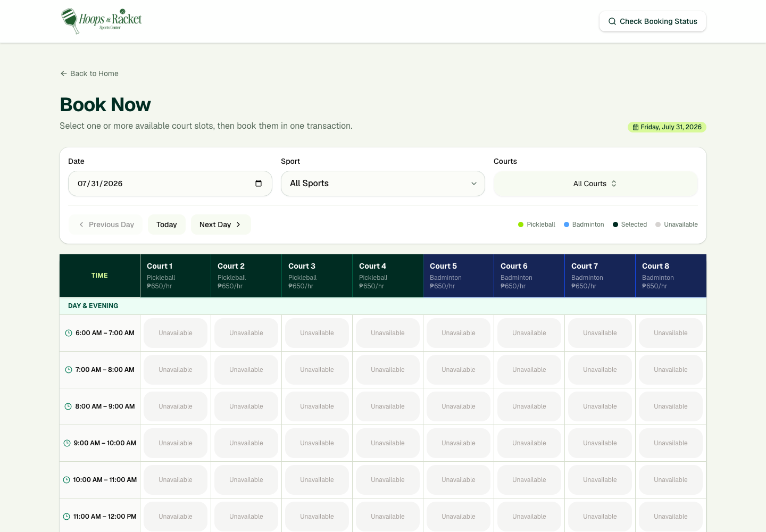Click Court 6 slot at 9:00 AM
Viewport: 766px width, 532px height.
pyautogui.click(x=529, y=443)
